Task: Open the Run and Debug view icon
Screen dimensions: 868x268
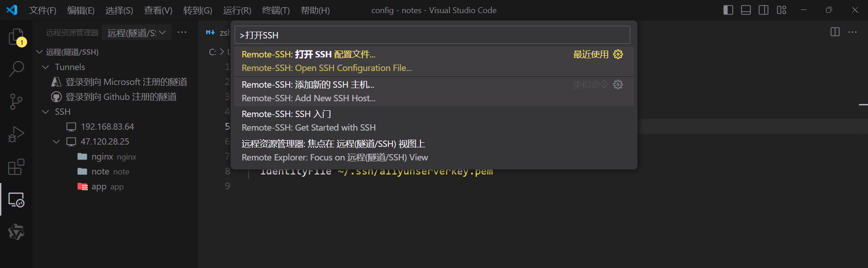Action: coord(16,134)
